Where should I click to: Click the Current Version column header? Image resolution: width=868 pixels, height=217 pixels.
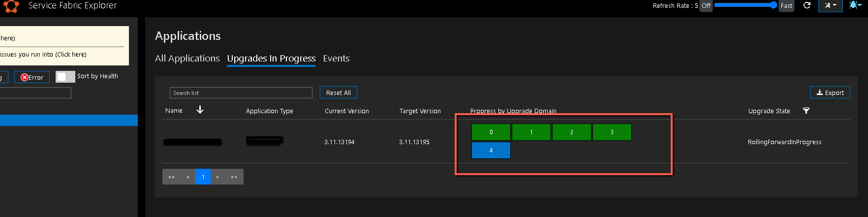(347, 111)
